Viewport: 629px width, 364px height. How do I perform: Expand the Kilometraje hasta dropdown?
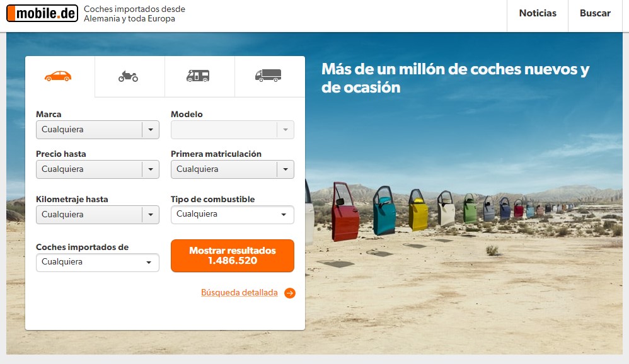click(98, 215)
